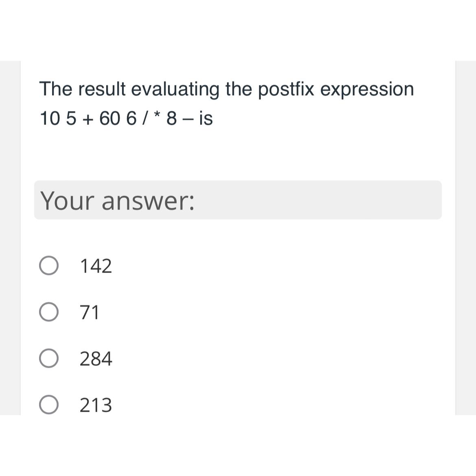Select the radio button for answer 142
The image size is (476, 476).
[x=49, y=266]
